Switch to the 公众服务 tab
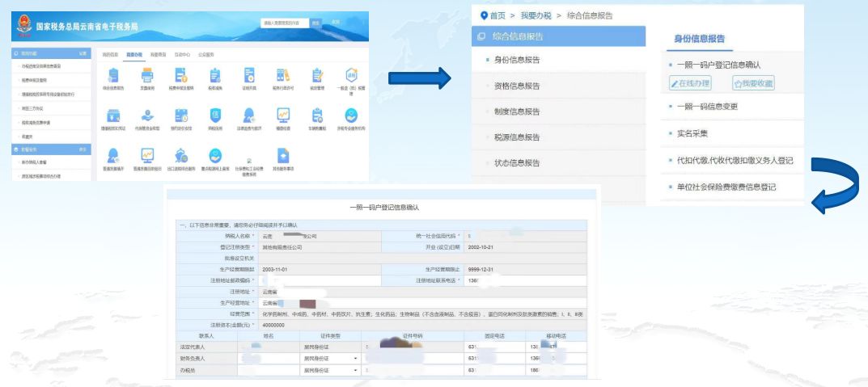Screen dimensions: 868x387 [206, 55]
